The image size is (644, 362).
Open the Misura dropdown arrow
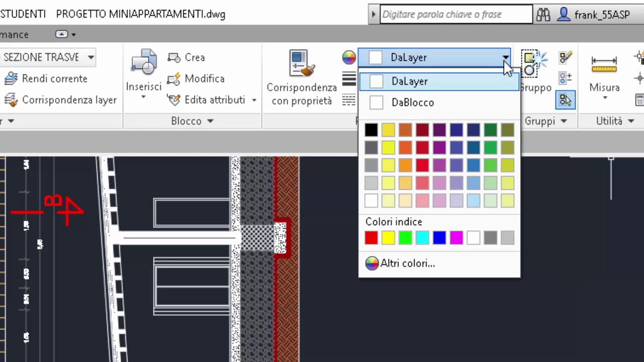[604, 97]
